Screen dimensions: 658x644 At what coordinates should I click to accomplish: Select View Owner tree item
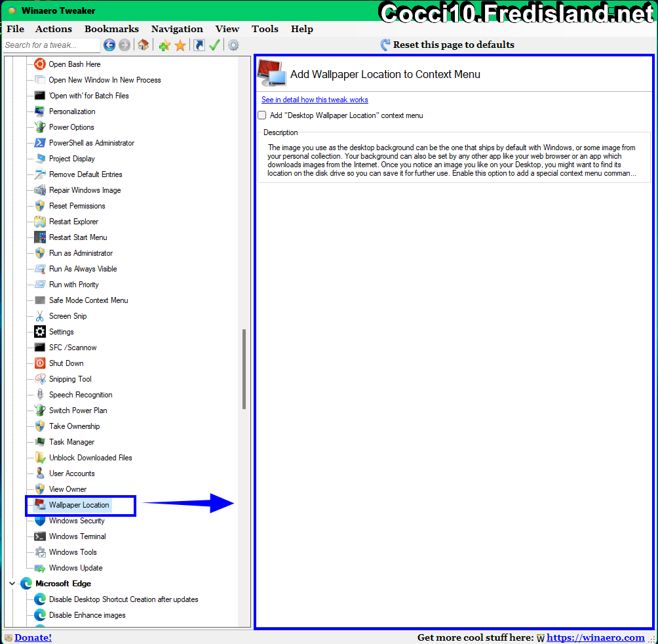tap(68, 489)
